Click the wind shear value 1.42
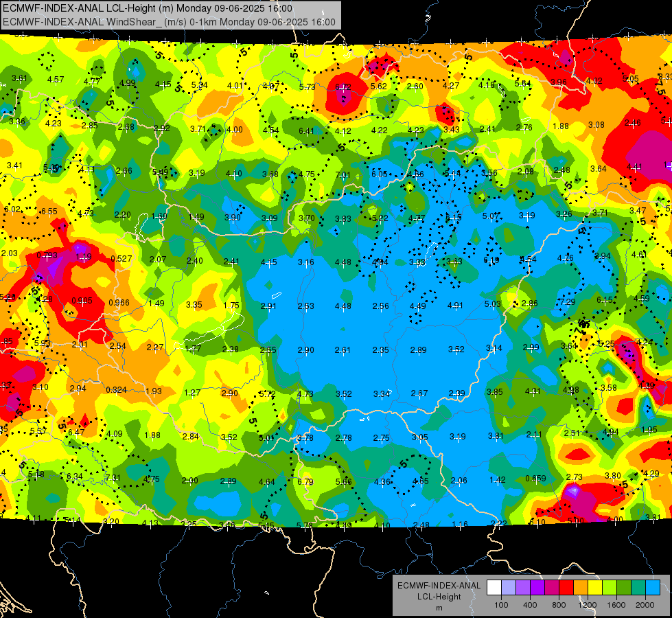This screenshot has width=672, height=618. coord(498,480)
